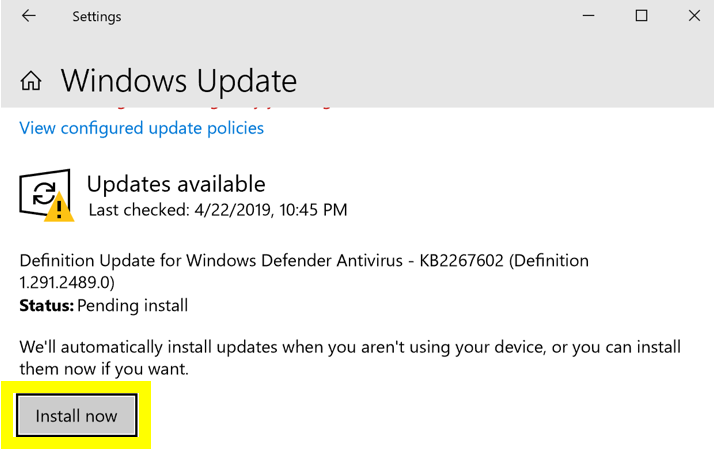Close the Settings window
This screenshot has height=456, width=714.
[x=694, y=16]
